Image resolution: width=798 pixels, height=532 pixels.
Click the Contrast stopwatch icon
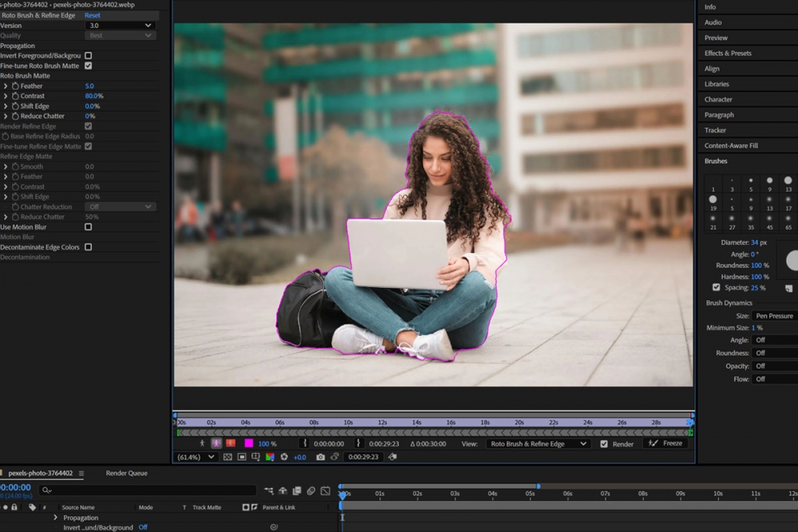click(15, 96)
